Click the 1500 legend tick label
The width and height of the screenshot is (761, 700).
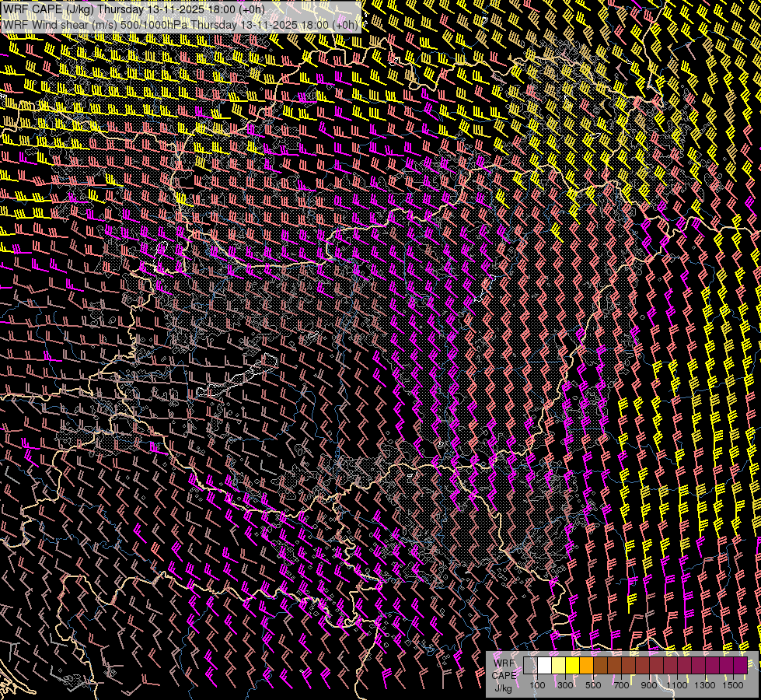coord(733,685)
